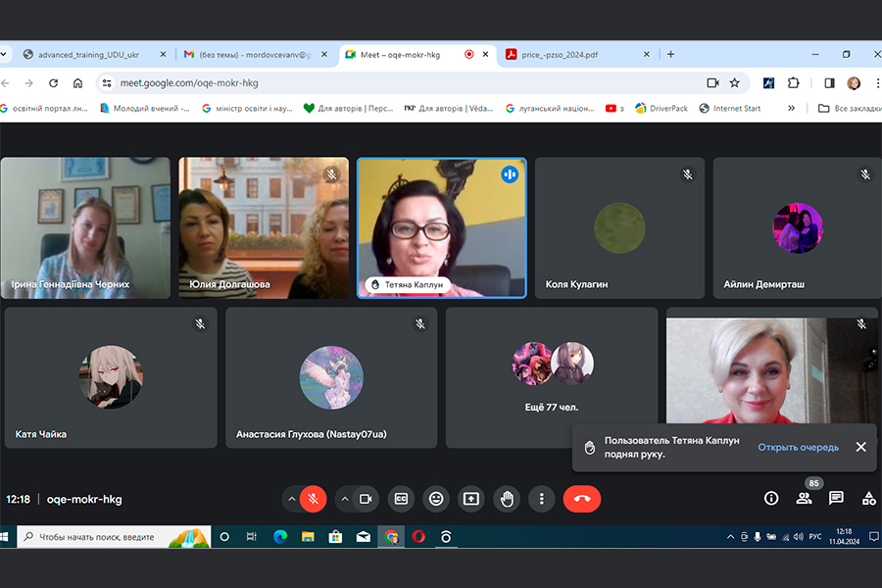Bookmark this page with the star
The height and width of the screenshot is (588, 882).
pyautogui.click(x=735, y=83)
